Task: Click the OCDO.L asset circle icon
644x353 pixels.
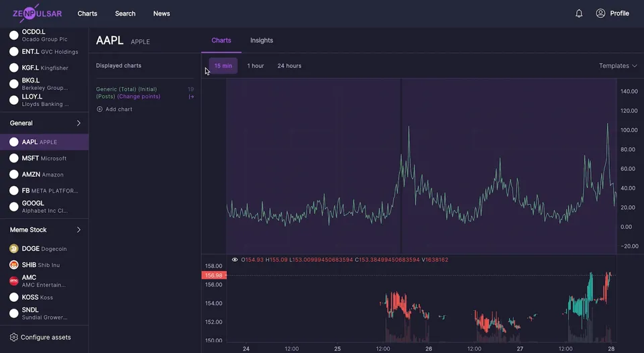Action: (x=14, y=36)
